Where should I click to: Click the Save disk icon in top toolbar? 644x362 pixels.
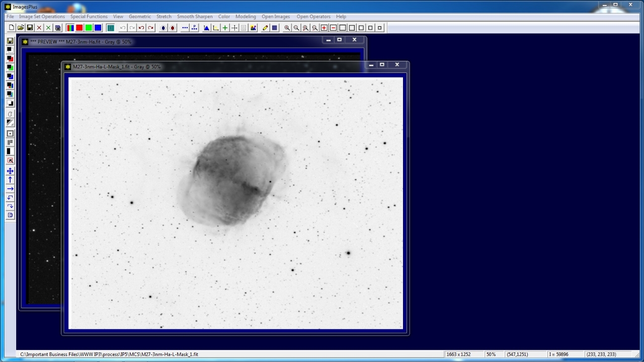point(30,28)
